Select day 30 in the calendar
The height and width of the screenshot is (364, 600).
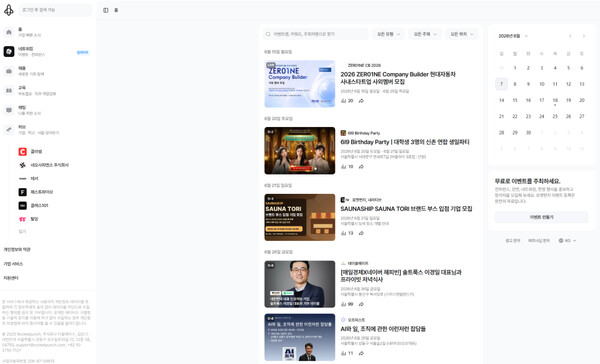(528, 133)
